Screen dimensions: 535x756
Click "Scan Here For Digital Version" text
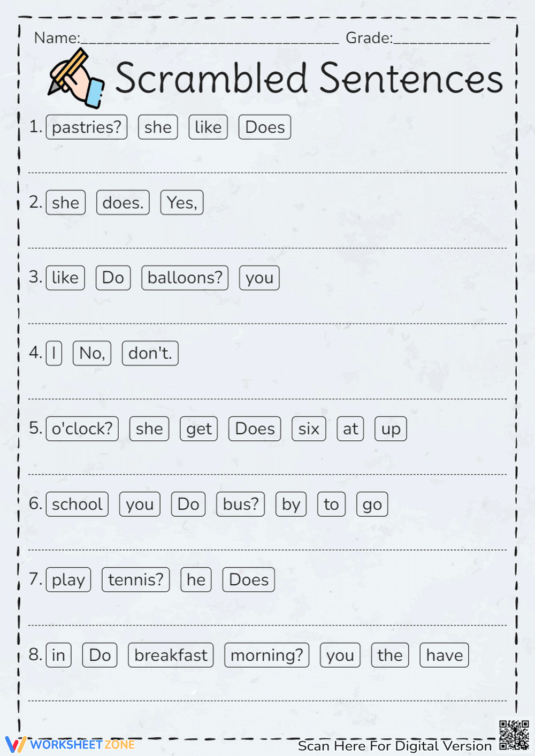point(394,746)
